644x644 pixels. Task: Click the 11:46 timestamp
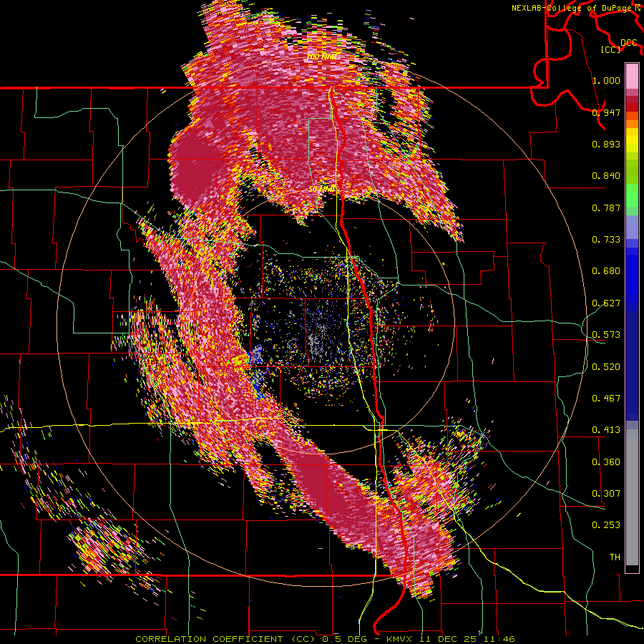[x=500, y=639]
